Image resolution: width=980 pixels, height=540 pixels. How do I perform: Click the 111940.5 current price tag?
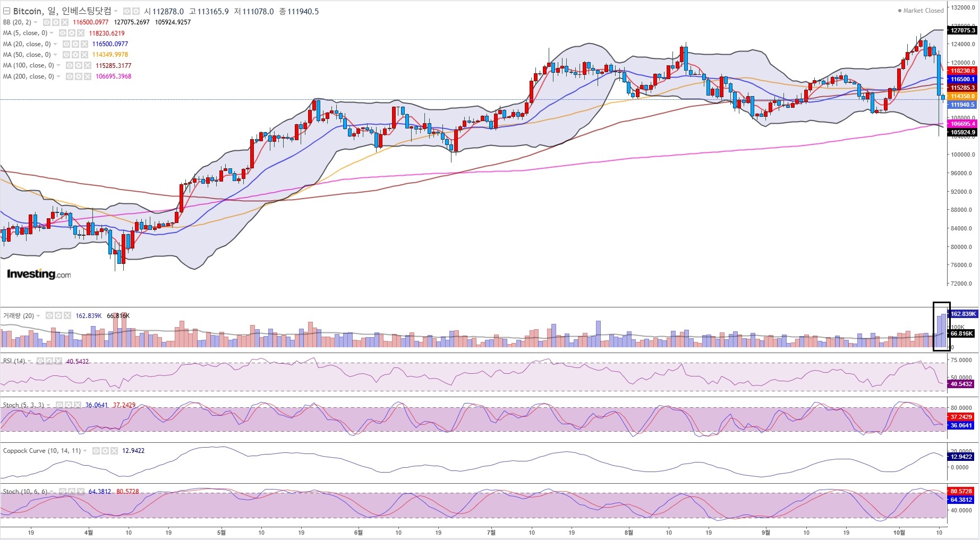[x=962, y=105]
